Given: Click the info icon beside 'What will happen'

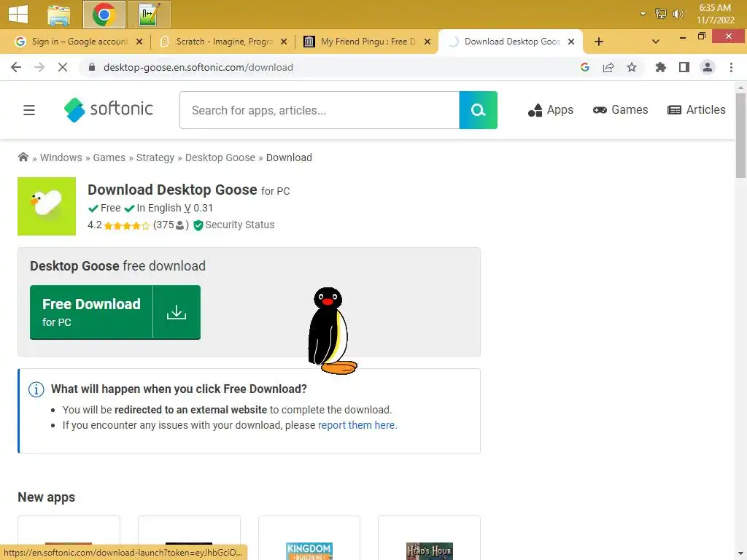Looking at the screenshot, I should [36, 389].
